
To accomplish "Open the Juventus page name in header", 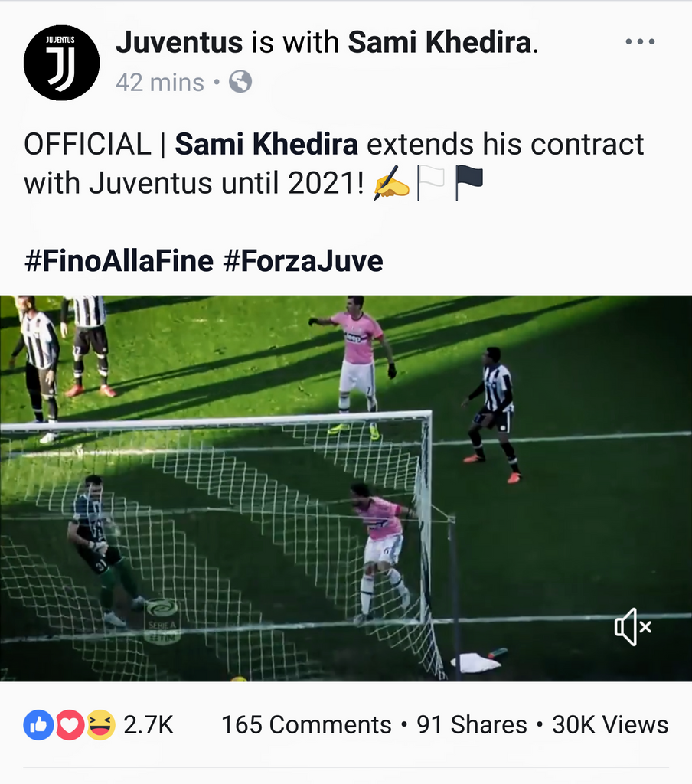I will 179,42.
